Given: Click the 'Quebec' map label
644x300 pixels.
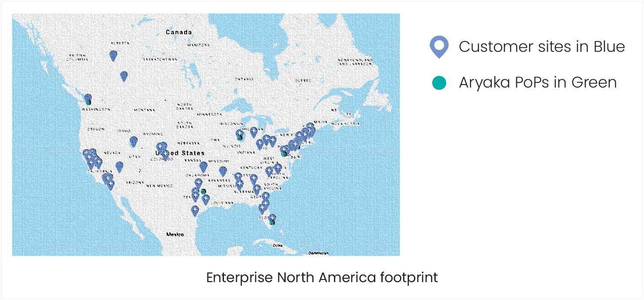Looking at the screenshot, I should click(303, 81).
